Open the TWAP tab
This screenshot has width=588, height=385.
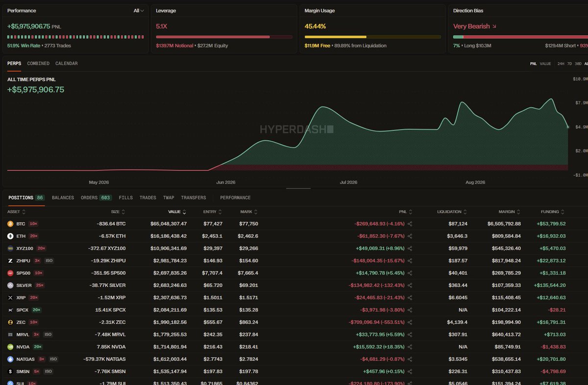pos(169,198)
